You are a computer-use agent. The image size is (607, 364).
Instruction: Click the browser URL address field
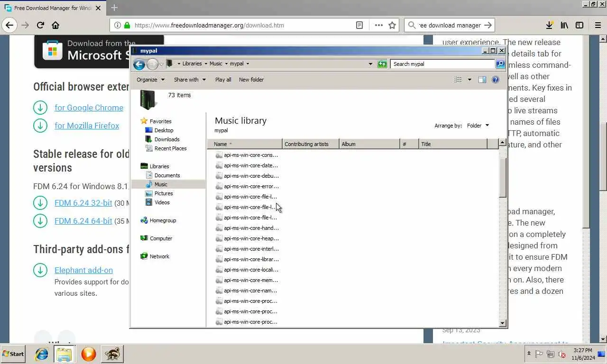[x=242, y=25]
